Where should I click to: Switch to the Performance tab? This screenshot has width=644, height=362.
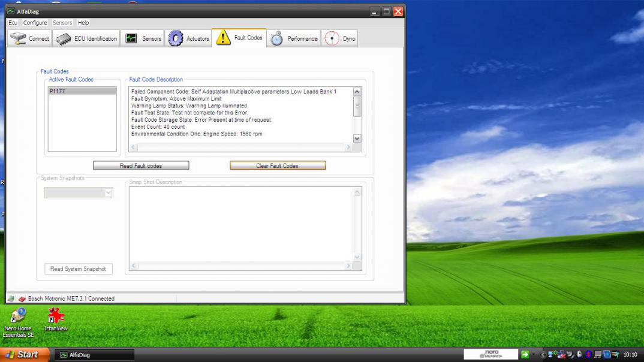(294, 38)
